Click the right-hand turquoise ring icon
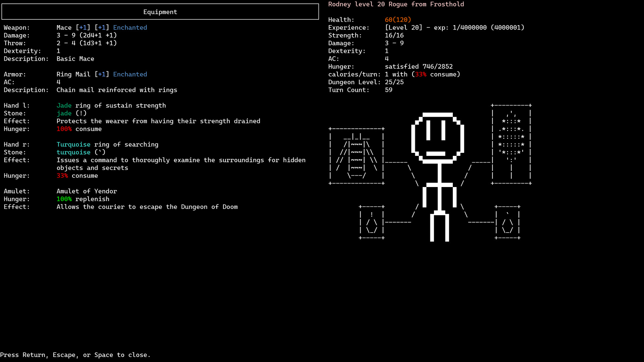Viewport: 644px width, 362px height. click(x=507, y=222)
